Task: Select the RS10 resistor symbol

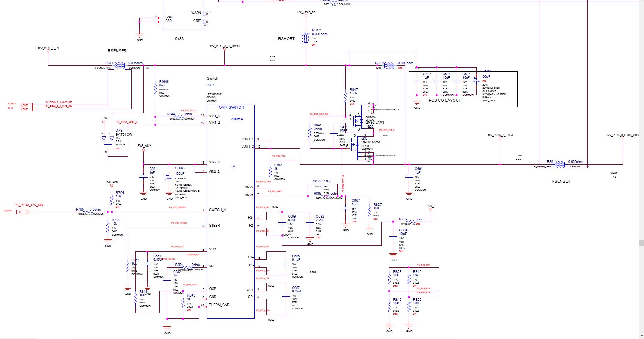Action: (389, 65)
